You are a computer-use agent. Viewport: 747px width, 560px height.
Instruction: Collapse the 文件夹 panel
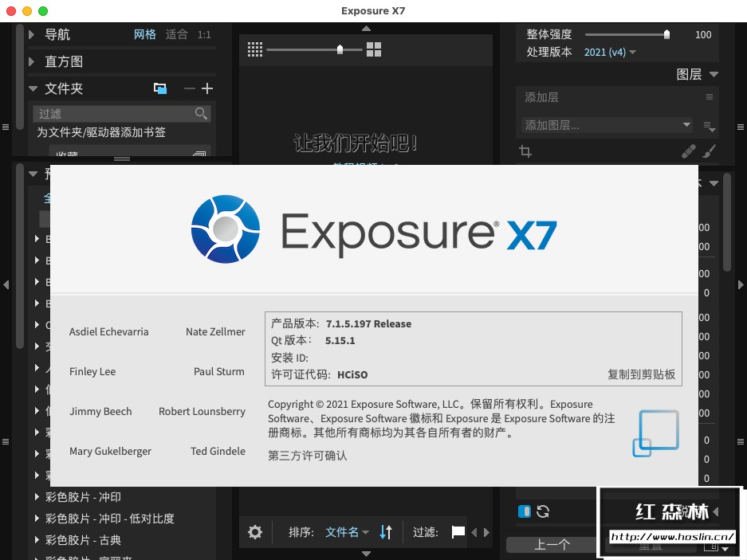(x=33, y=88)
